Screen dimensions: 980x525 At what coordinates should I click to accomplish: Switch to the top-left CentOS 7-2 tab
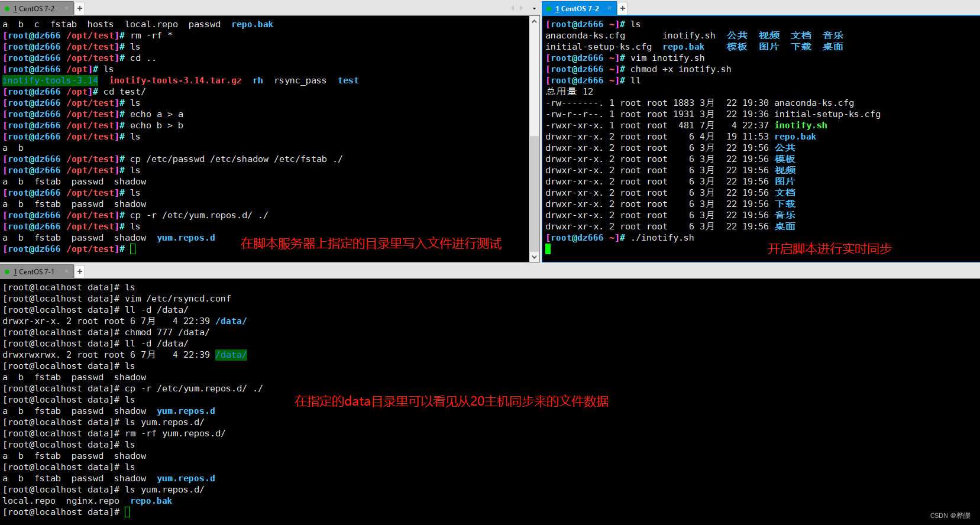point(34,8)
